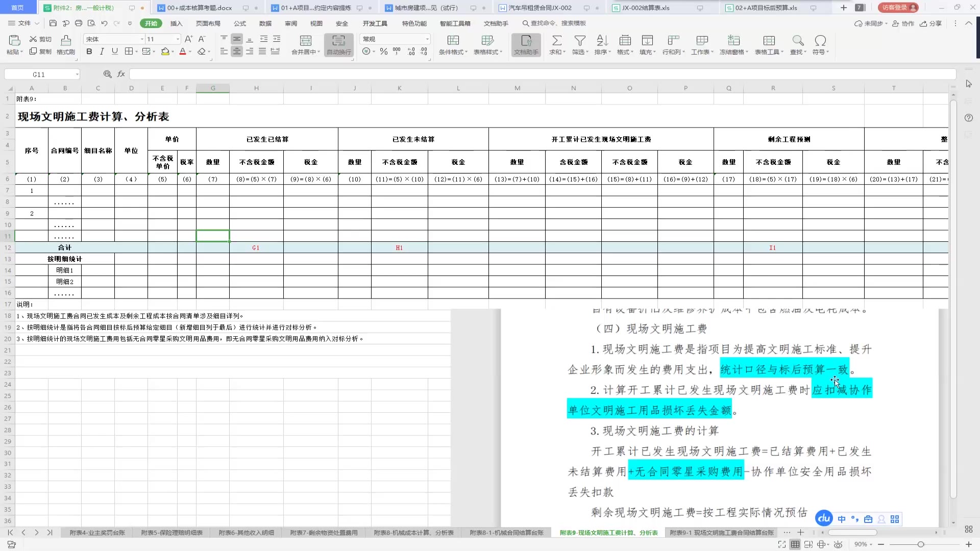Toggle align text left

224,52
